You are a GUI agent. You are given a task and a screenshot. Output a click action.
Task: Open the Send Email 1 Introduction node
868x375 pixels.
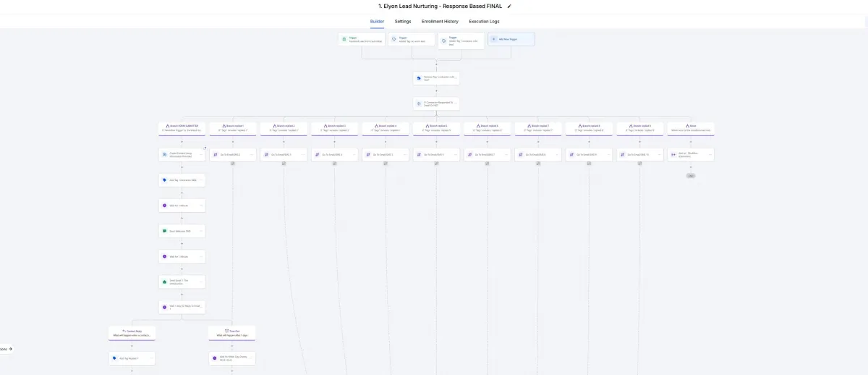182,282
